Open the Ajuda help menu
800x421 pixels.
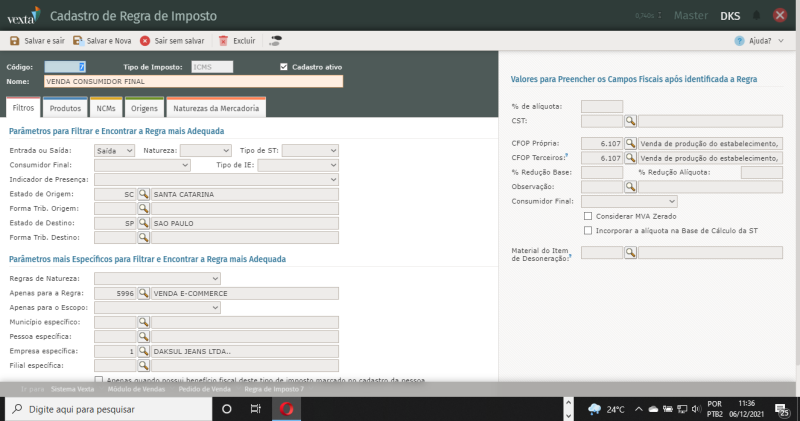click(758, 41)
